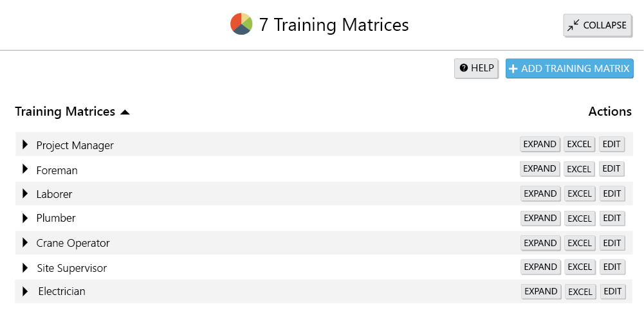
Task: Edit the Site Supervisor training matrix
Action: coord(612,267)
